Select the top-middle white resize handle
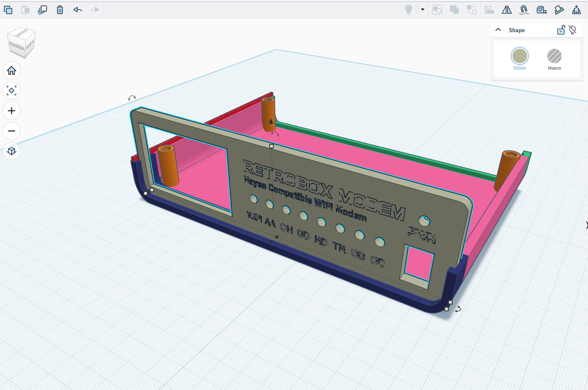This screenshot has height=390, width=588. coord(272,146)
